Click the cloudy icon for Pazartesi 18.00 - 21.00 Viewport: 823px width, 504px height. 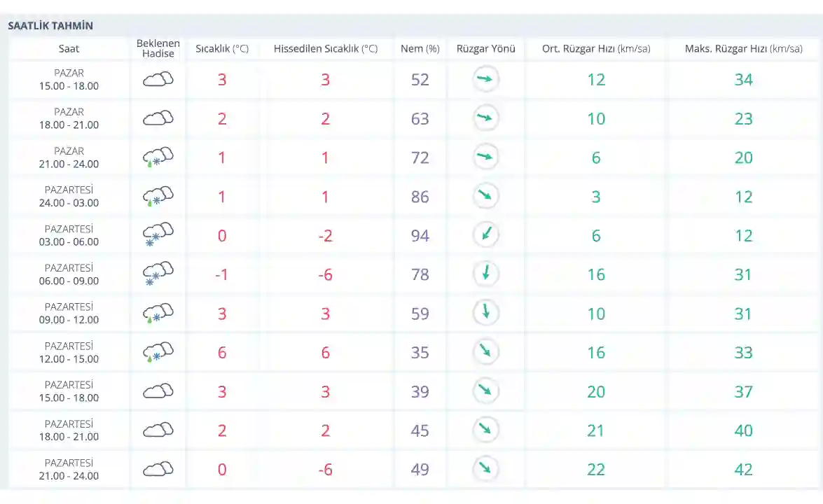pyautogui.click(x=158, y=430)
